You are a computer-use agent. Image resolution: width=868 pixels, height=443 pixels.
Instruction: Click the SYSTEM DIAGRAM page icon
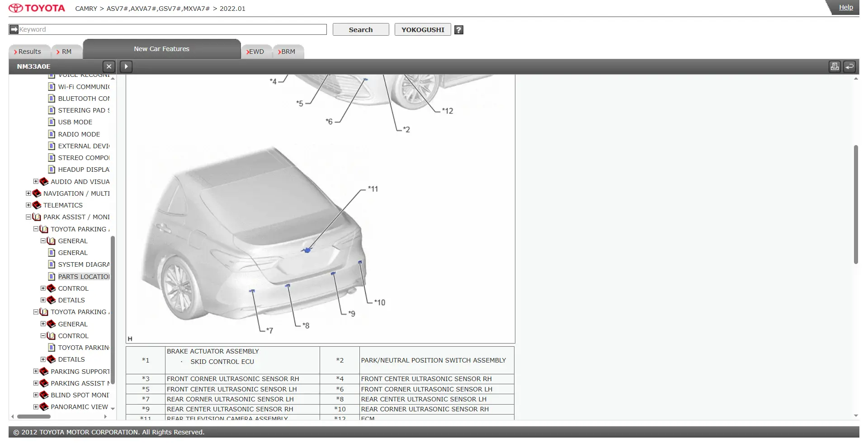(52, 264)
